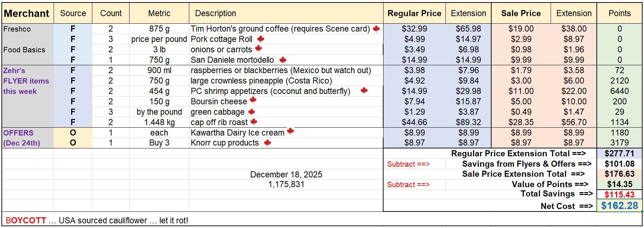Viewport: 644px width, 228px height.
Task: Click maple leaf beside Knorr cup products
Action: [267, 143]
